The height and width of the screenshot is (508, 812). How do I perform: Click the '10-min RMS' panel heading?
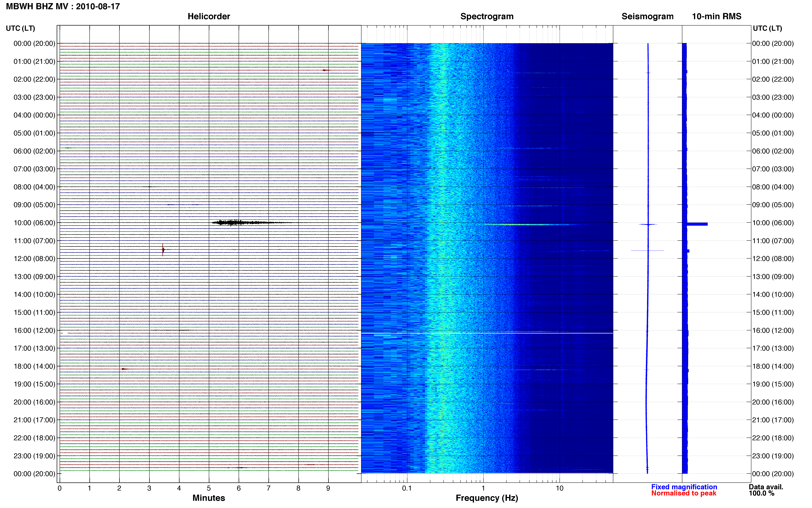click(717, 16)
